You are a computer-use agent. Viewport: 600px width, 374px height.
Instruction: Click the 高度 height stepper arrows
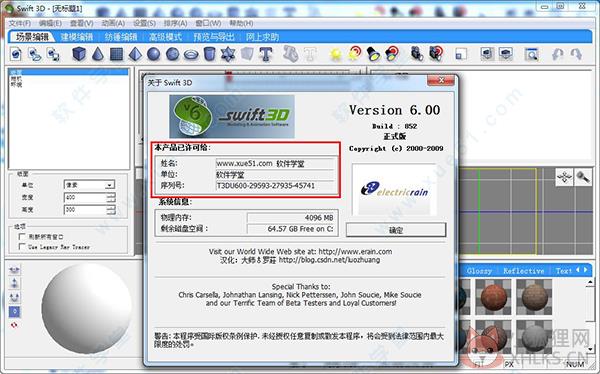pyautogui.click(x=111, y=210)
